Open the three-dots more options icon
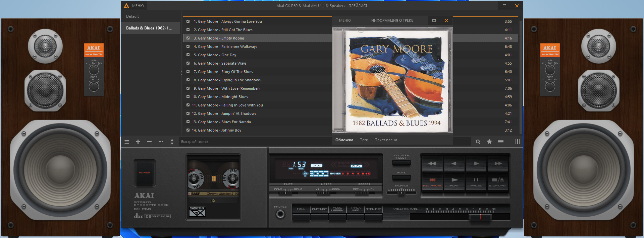 [x=161, y=142]
